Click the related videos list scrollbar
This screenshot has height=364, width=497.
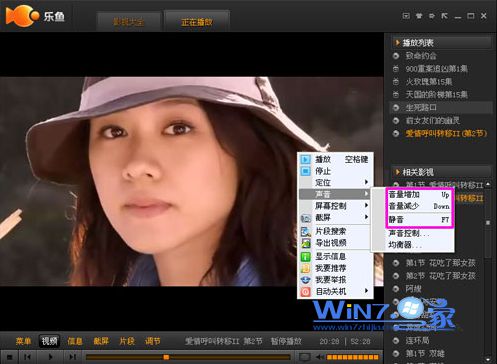488,222
